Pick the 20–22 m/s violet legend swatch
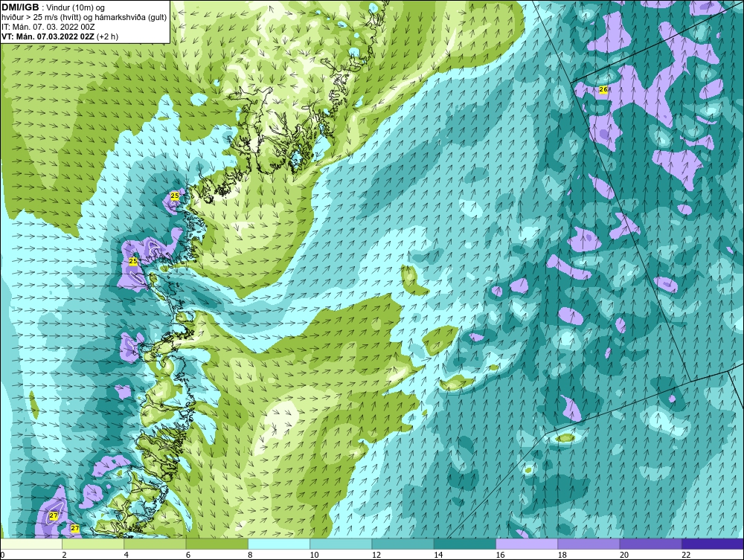 click(x=650, y=544)
